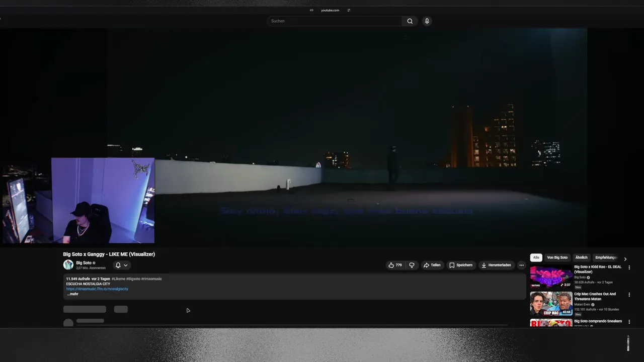Open options menu for EL DEAL video
This screenshot has height=362, width=644.
(629, 267)
